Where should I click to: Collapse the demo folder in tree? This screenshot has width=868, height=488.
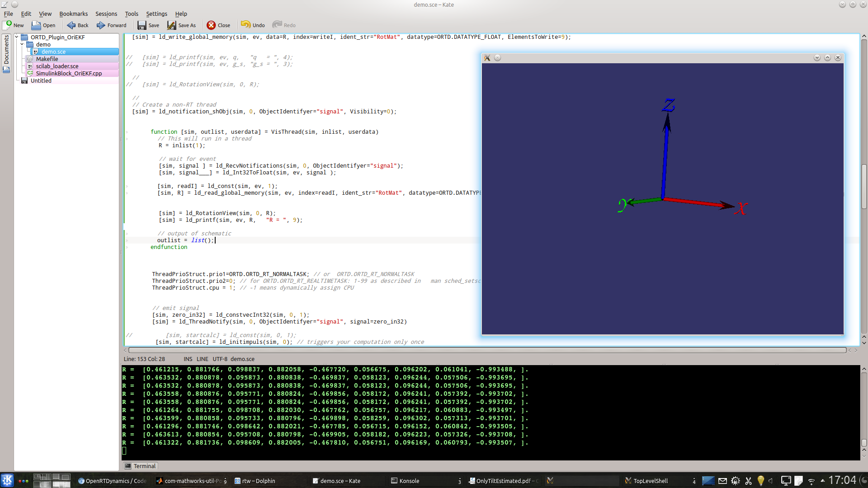tap(22, 44)
